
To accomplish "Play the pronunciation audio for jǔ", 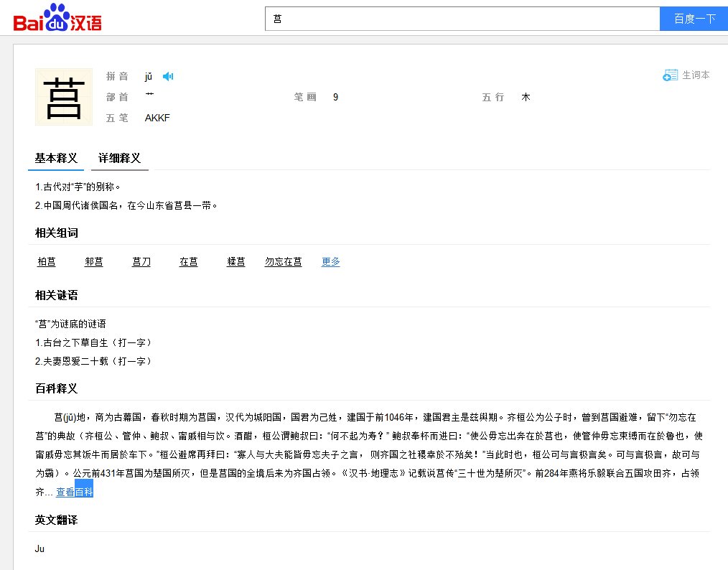I will 168,75.
